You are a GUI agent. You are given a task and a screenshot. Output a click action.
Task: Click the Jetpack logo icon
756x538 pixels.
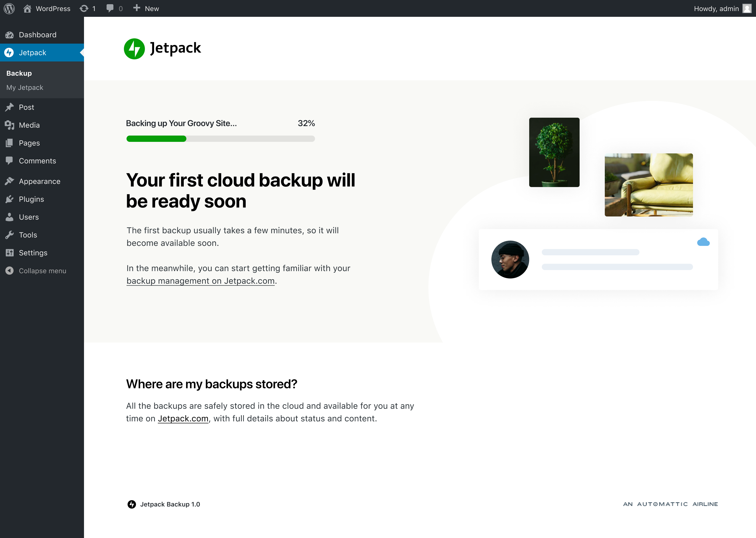point(135,48)
